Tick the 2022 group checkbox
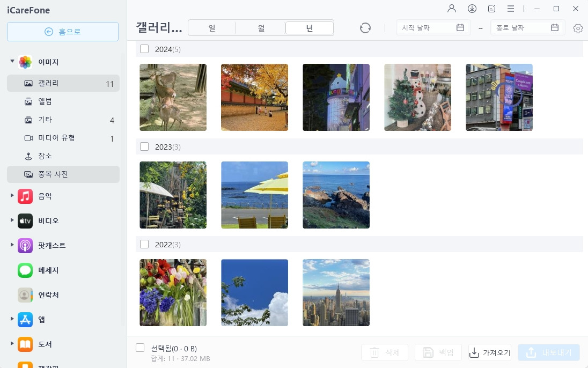The height and width of the screenshot is (368, 588). click(144, 244)
